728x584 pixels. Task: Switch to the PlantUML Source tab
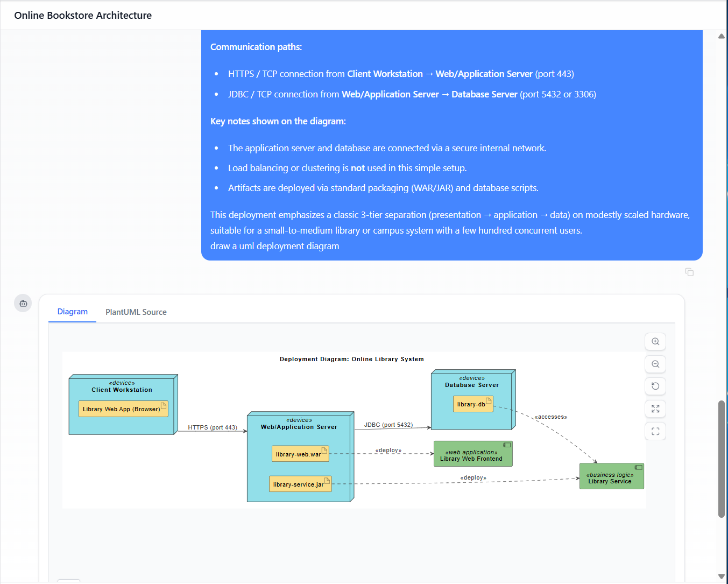pyautogui.click(x=136, y=312)
